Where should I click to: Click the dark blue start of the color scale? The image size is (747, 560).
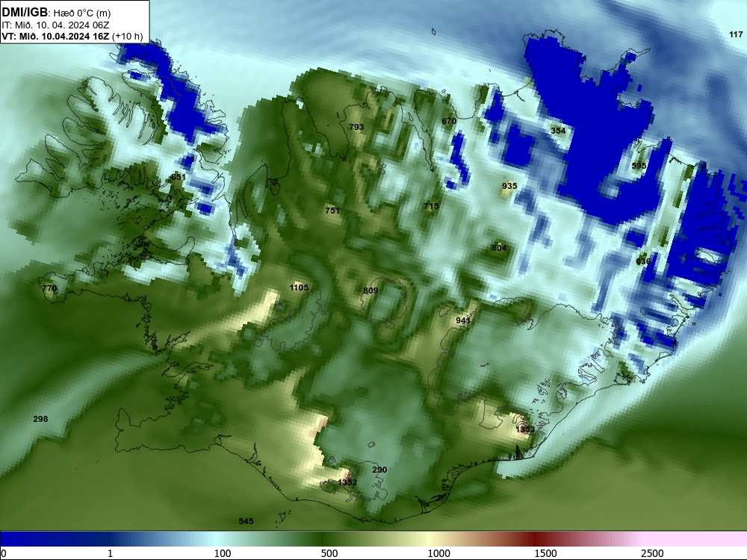[28, 539]
